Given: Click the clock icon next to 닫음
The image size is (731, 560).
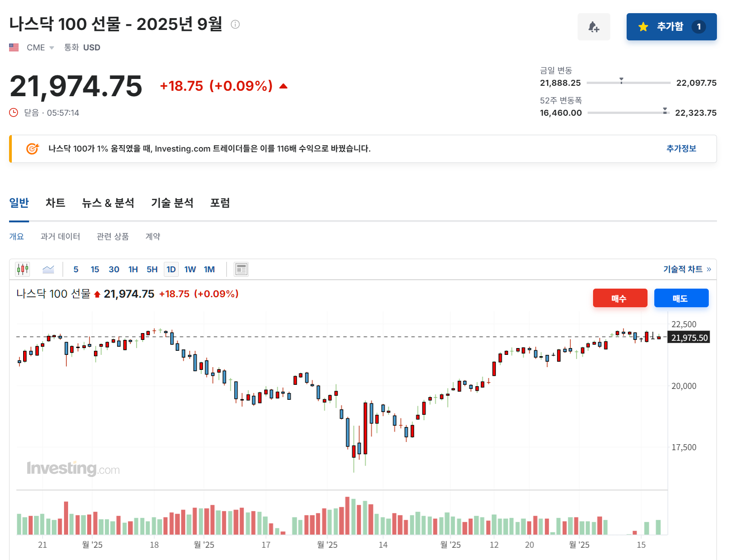Looking at the screenshot, I should click(x=13, y=113).
